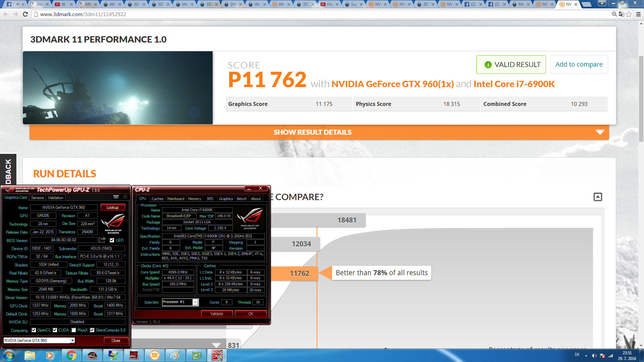Open the SPD tab in CPU-Z
644x362 pixels.
click(210, 199)
